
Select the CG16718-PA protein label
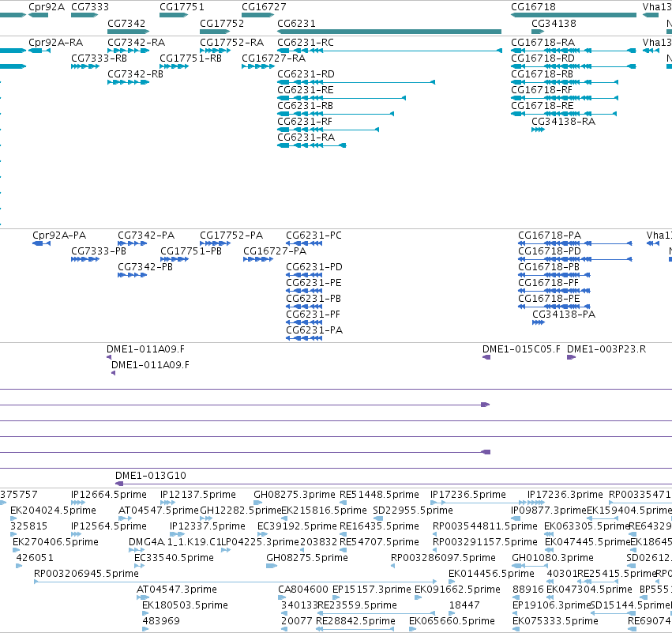click(550, 235)
